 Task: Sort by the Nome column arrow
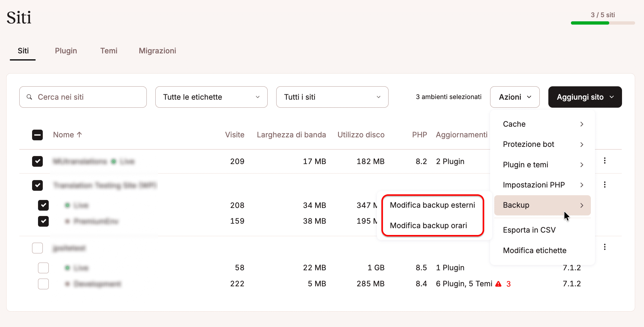pyautogui.click(x=79, y=135)
